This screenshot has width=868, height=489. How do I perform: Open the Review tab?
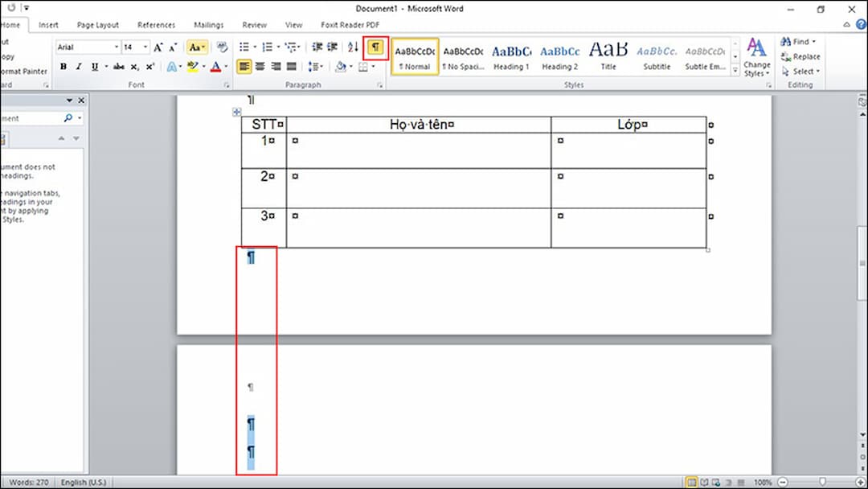(255, 25)
